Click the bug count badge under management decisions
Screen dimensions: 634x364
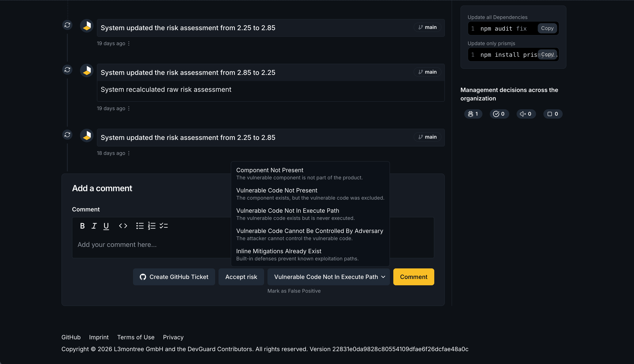pyautogui.click(x=473, y=114)
